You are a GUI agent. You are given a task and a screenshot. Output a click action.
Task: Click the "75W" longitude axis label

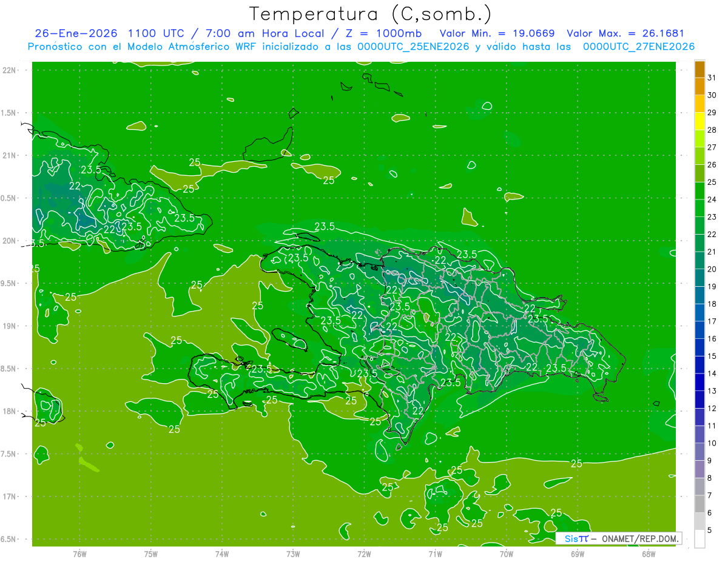(150, 554)
